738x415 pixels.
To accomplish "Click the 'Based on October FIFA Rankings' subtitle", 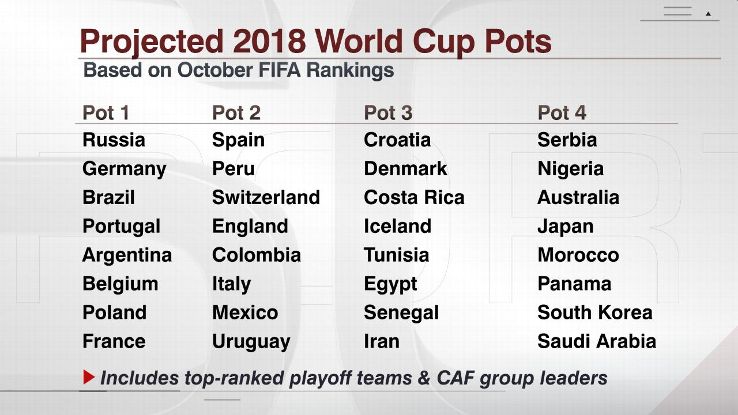I will tap(238, 71).
